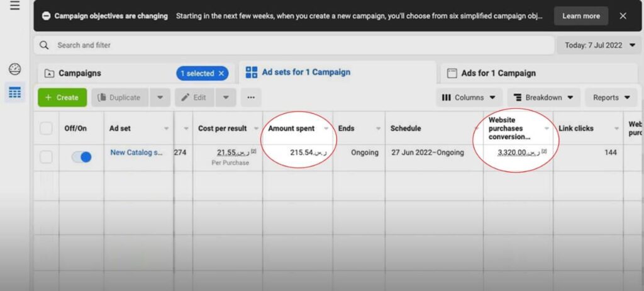Expand the Duplicate dropdown arrow
644x291 pixels.
pos(160,98)
